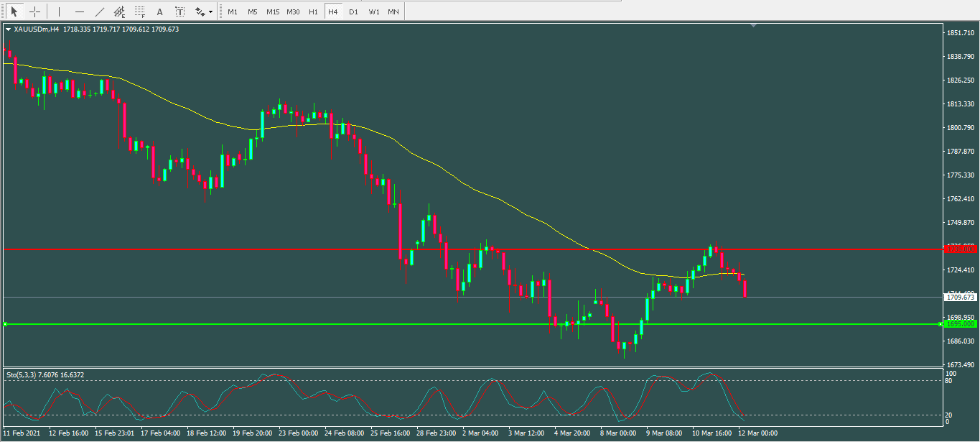Click the chart shift triangle marker
The image size is (980, 442).
[x=753, y=25]
